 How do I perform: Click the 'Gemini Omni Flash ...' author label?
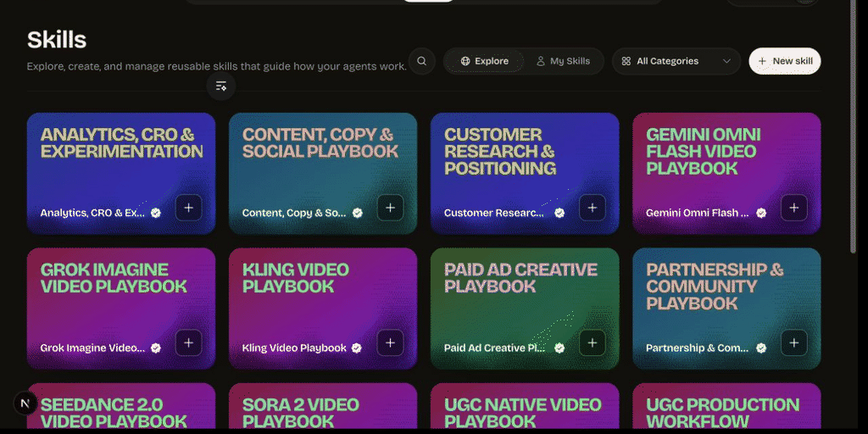click(698, 213)
